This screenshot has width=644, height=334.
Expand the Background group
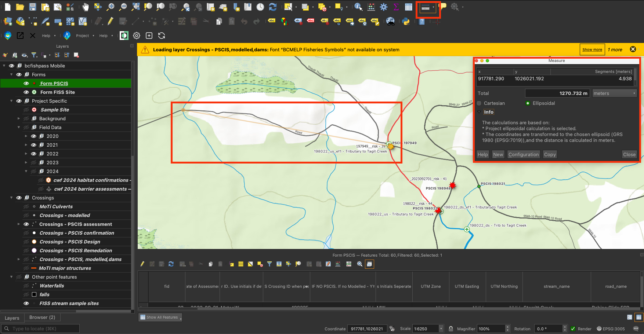click(x=19, y=118)
